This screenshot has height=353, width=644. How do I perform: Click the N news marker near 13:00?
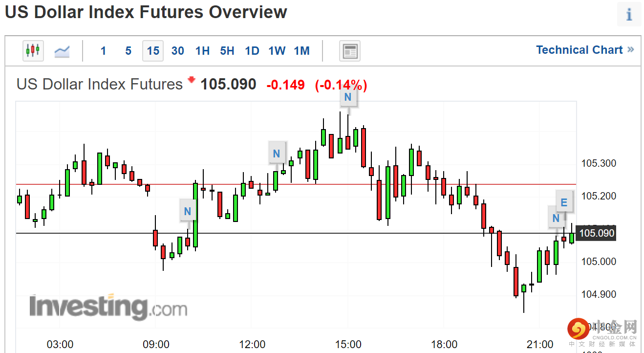(277, 154)
